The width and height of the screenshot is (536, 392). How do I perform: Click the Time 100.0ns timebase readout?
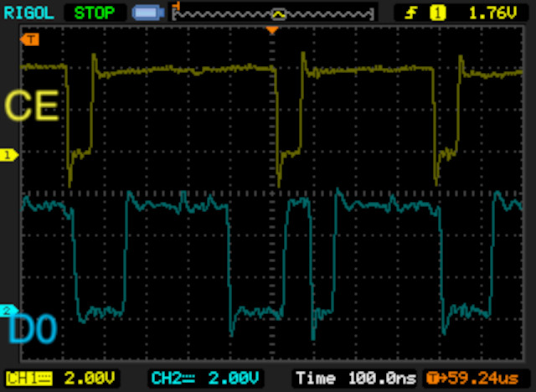[x=356, y=379]
